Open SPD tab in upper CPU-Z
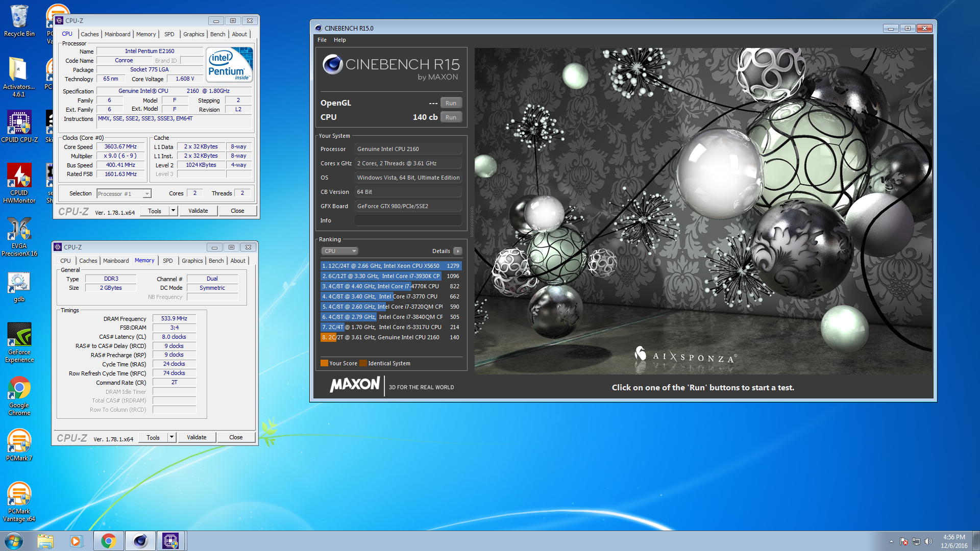The width and height of the screenshot is (980, 551). (x=169, y=34)
